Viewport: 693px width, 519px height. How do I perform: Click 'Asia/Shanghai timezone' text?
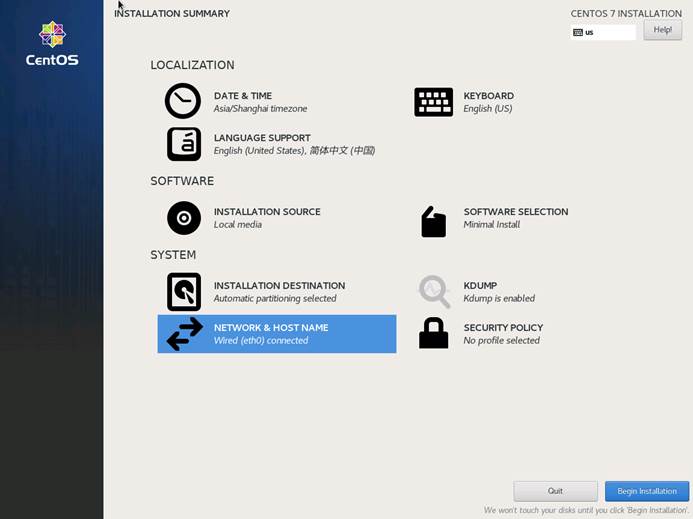pyautogui.click(x=260, y=109)
